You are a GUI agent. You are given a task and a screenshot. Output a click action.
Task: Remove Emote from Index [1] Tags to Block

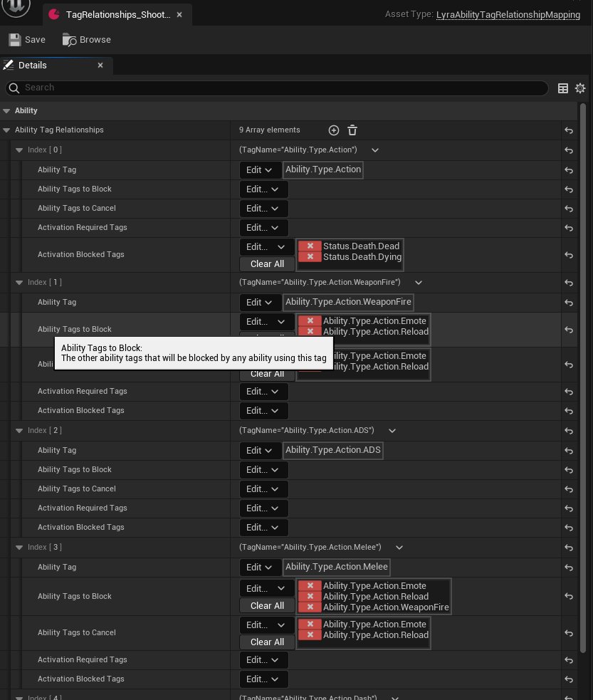pos(310,321)
